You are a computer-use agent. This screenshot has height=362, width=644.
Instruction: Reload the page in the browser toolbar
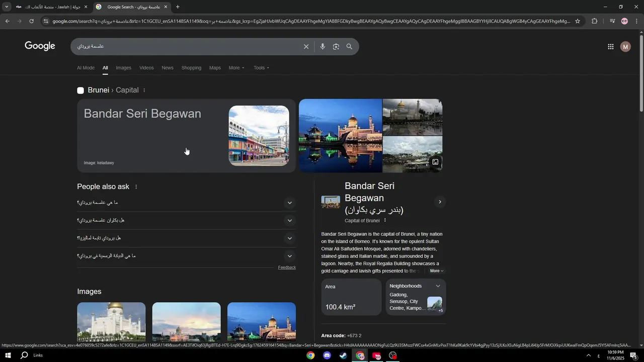[x=31, y=21]
